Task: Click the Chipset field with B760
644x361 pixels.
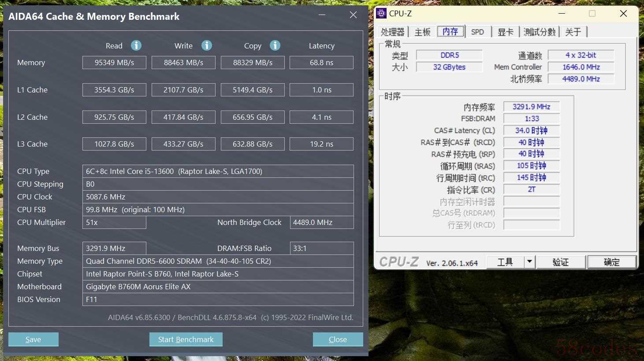Action: (218, 274)
